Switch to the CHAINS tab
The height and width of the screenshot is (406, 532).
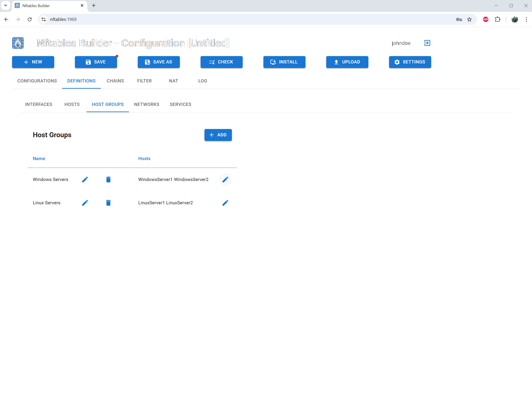pyautogui.click(x=115, y=81)
